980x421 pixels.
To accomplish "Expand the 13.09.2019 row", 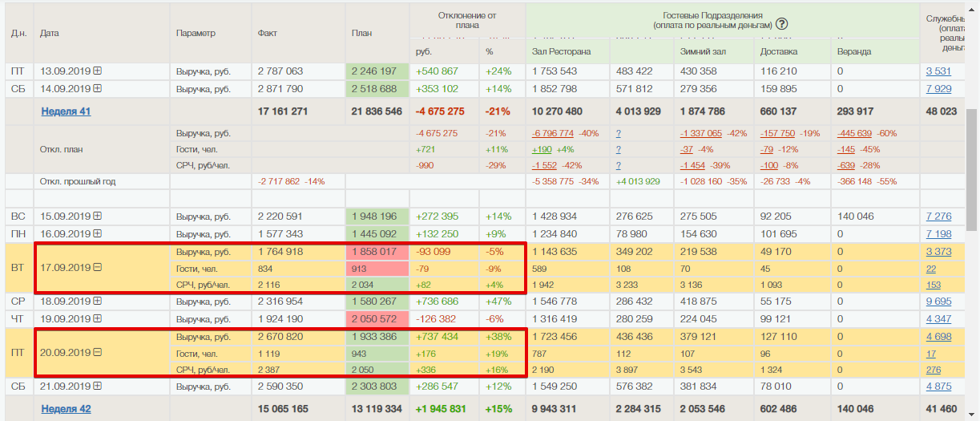I will (98, 71).
